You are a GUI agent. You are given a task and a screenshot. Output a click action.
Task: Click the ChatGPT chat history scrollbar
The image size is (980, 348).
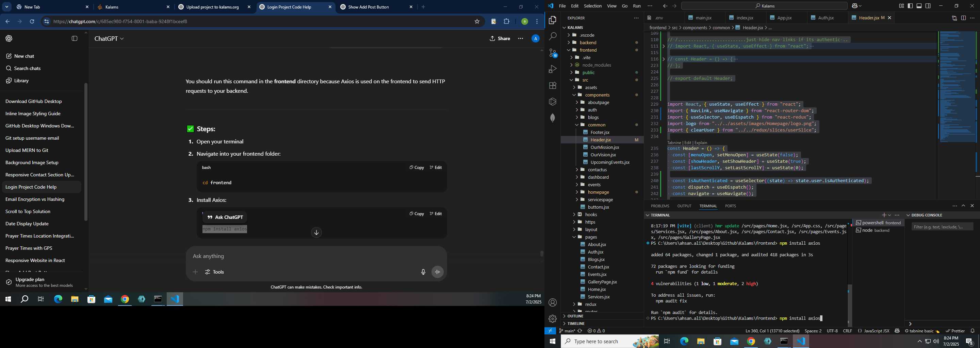(86, 152)
